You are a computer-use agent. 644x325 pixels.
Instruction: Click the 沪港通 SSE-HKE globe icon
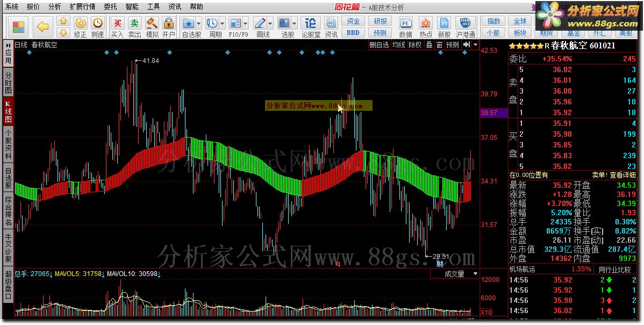[466, 24]
